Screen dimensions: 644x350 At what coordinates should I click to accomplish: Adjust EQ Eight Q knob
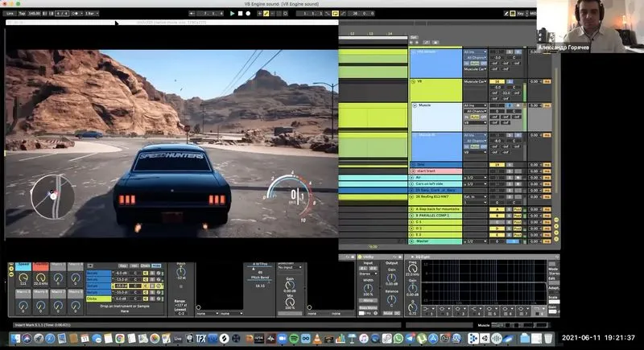tap(412, 307)
